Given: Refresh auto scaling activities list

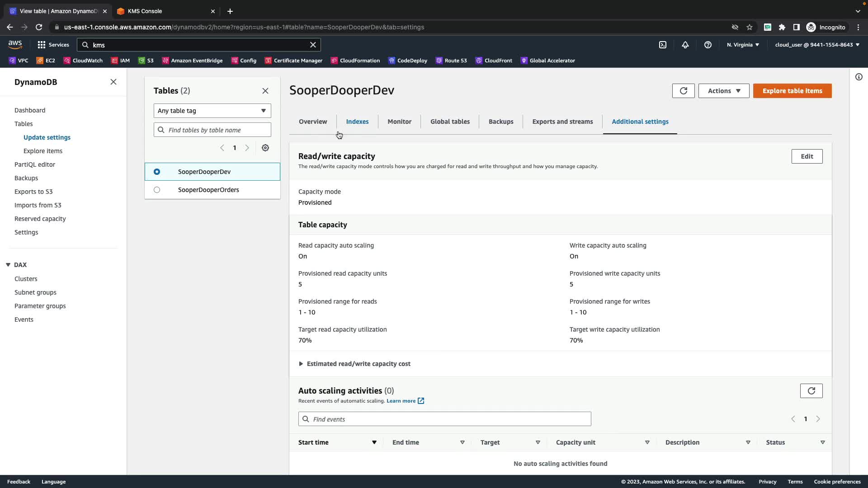Looking at the screenshot, I should 811,391.
